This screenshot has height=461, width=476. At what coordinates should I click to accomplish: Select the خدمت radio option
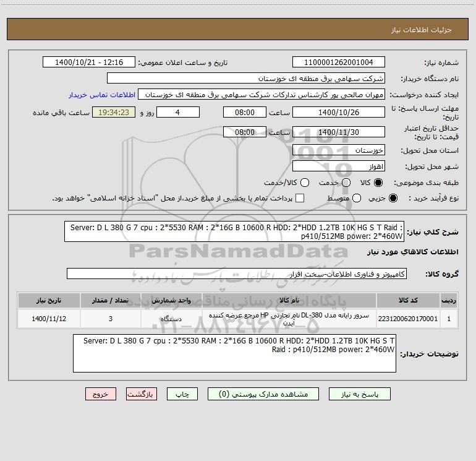pyautogui.click(x=346, y=183)
